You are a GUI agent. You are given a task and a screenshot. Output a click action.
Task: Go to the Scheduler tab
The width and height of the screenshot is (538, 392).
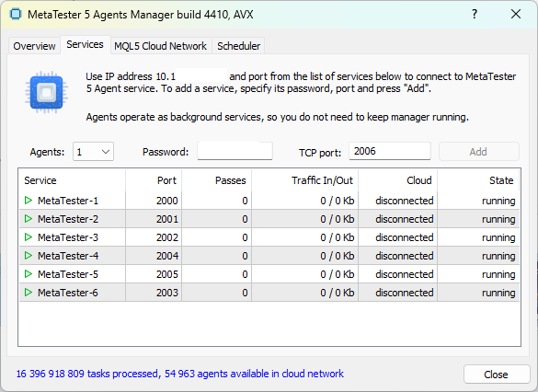point(239,46)
